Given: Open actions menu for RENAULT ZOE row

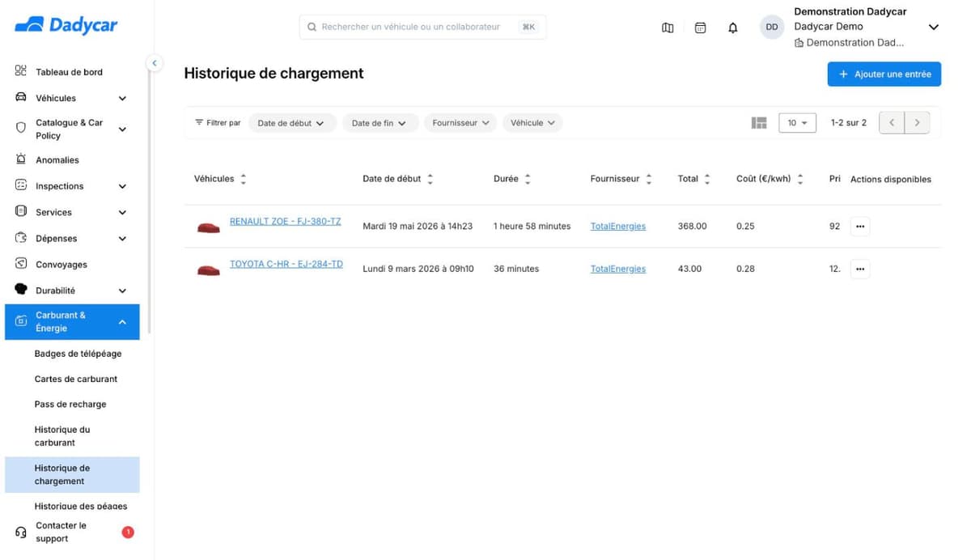Looking at the screenshot, I should 860,227.
